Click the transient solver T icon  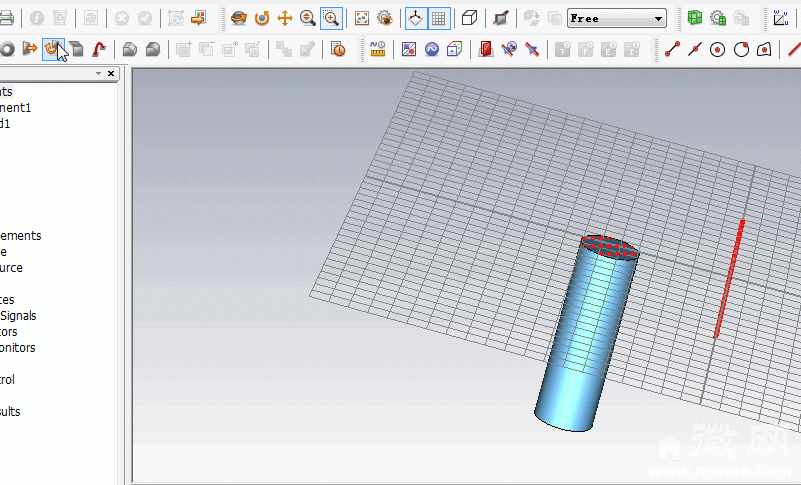click(562, 50)
